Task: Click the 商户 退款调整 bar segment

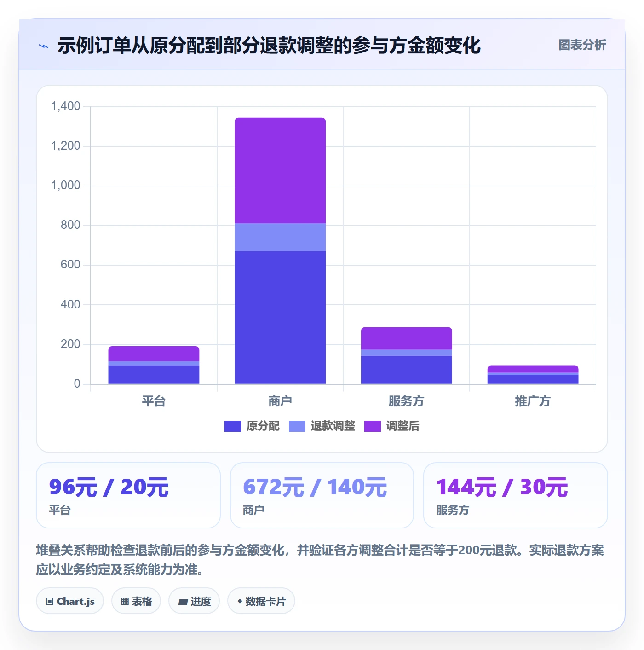Action: click(280, 237)
